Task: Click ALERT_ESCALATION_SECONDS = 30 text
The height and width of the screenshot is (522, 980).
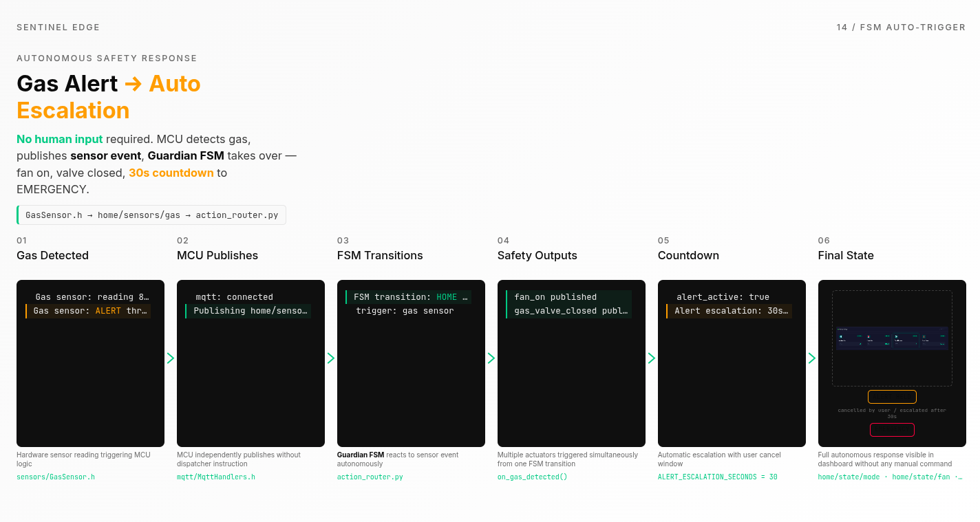Action: [x=718, y=477]
